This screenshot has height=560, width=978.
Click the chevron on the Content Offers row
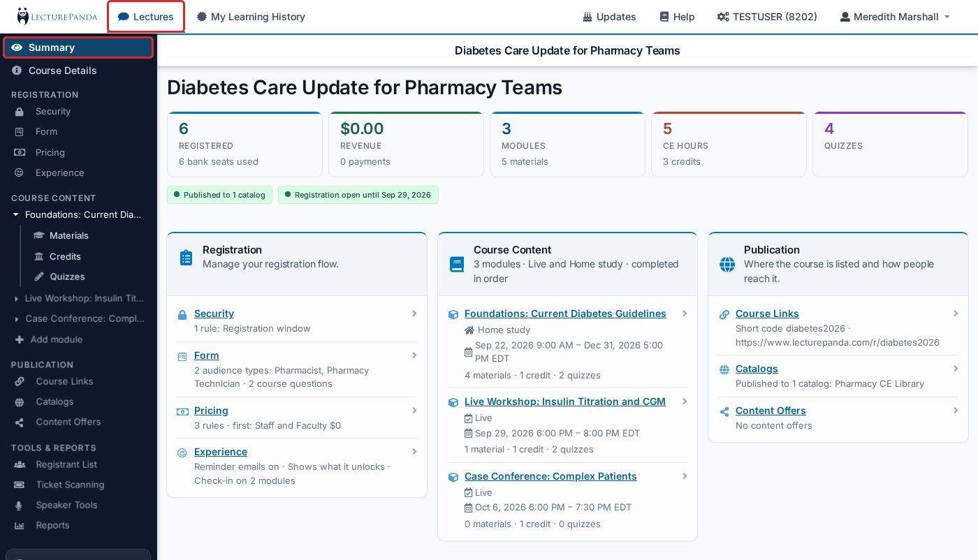(956, 411)
